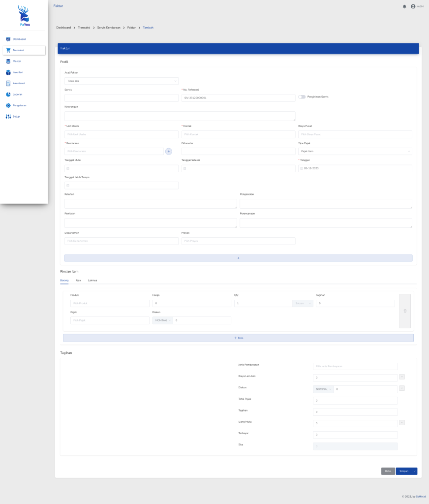Switch to the Lainnya tab
This screenshot has width=429, height=504.
[92, 280]
